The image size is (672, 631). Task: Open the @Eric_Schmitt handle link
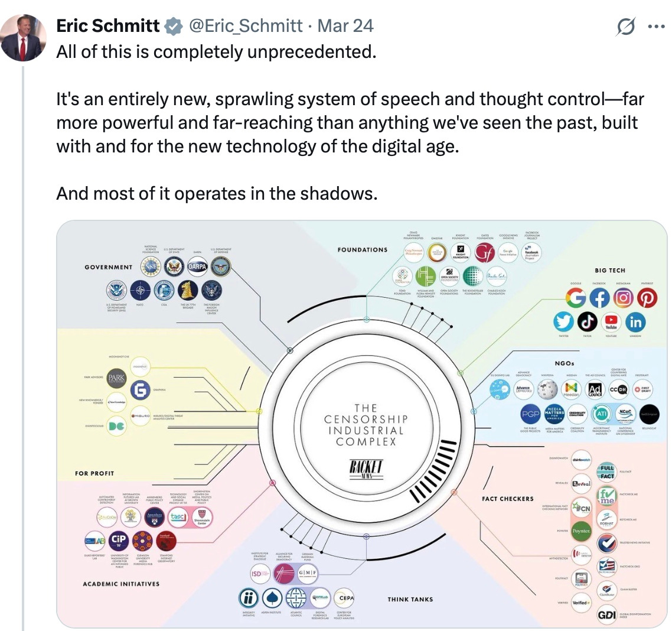click(x=246, y=26)
